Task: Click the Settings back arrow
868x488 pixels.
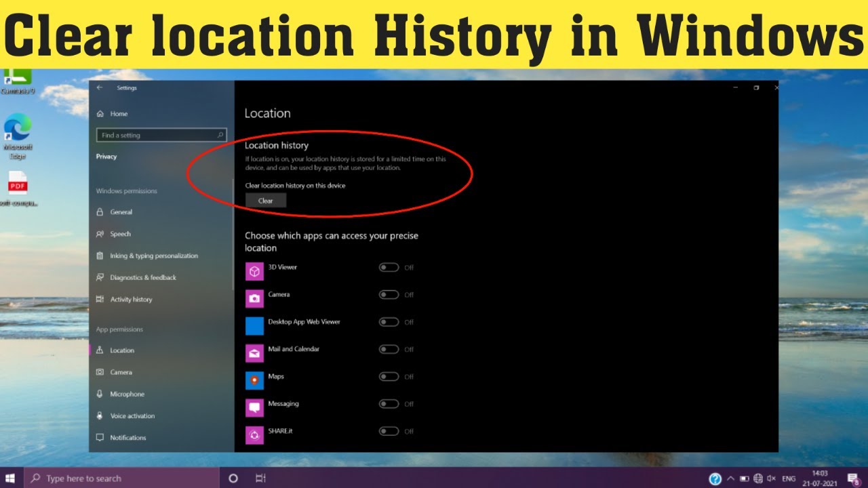Action: click(100, 87)
